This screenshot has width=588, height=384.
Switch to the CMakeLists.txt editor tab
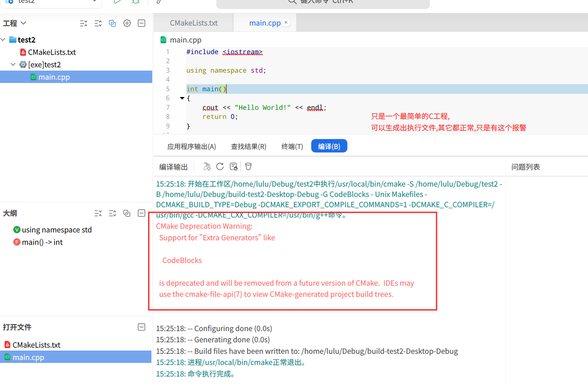[x=194, y=23]
